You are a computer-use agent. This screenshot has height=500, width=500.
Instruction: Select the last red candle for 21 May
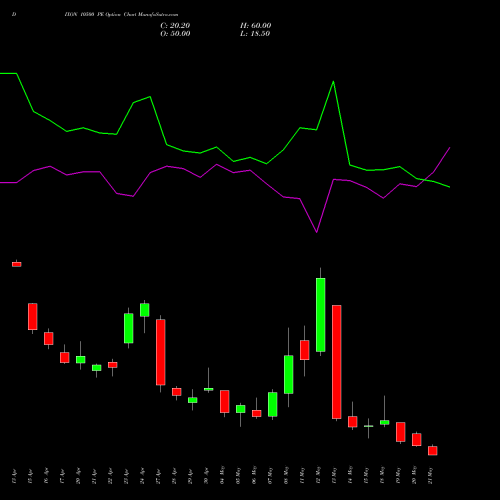(433, 451)
